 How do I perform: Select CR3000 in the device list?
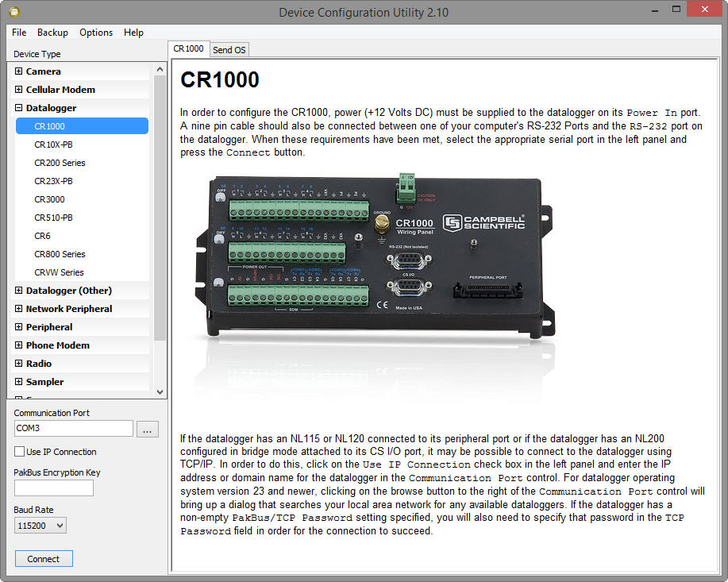click(x=49, y=199)
